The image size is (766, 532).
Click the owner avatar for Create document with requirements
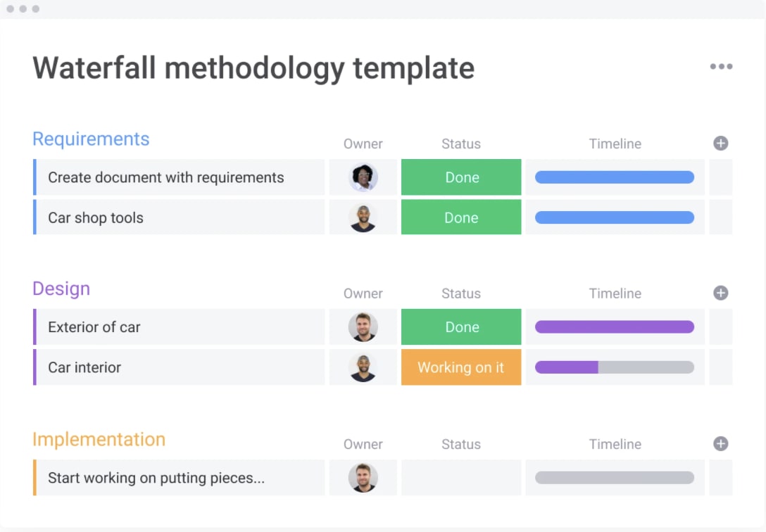(x=363, y=177)
